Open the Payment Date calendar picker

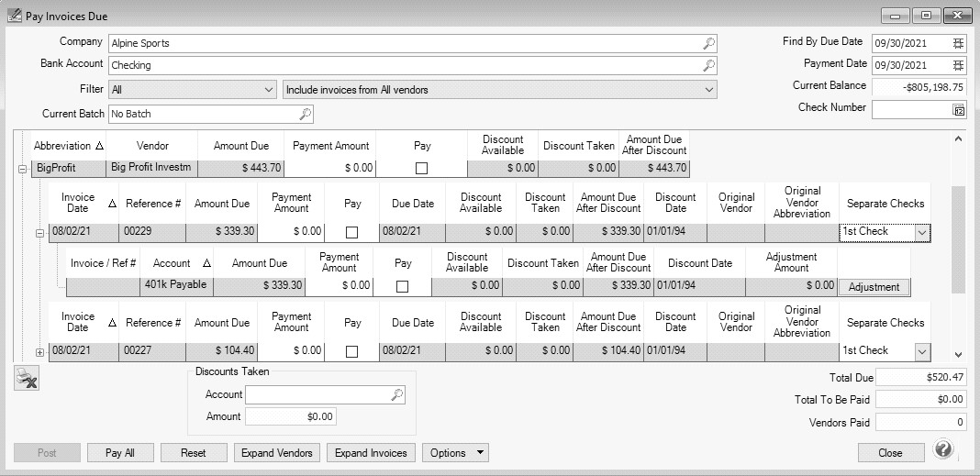click(x=958, y=66)
